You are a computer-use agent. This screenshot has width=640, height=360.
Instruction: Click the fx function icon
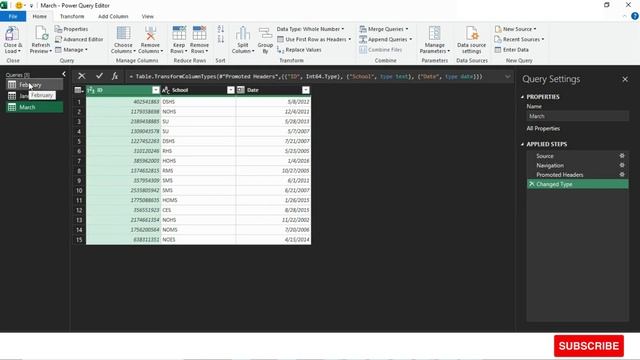click(115, 76)
